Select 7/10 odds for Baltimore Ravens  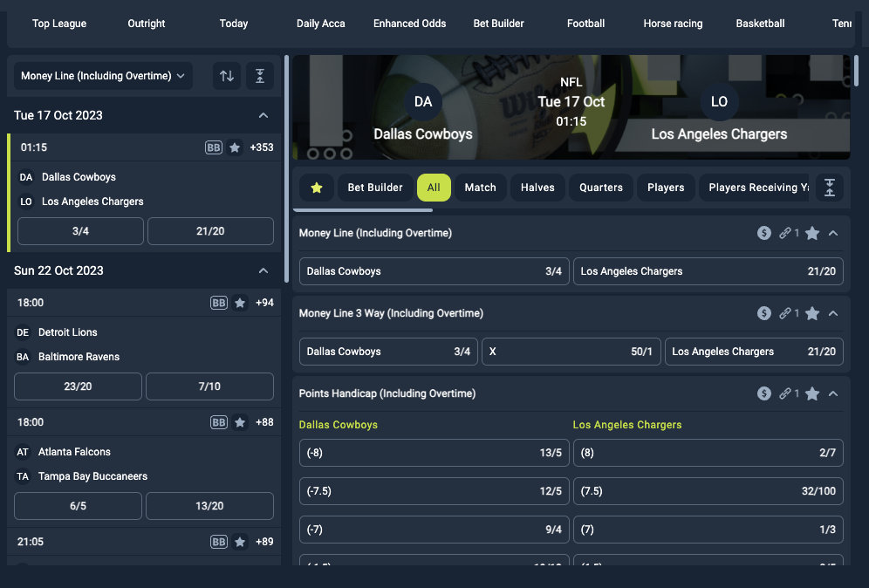[x=209, y=386]
